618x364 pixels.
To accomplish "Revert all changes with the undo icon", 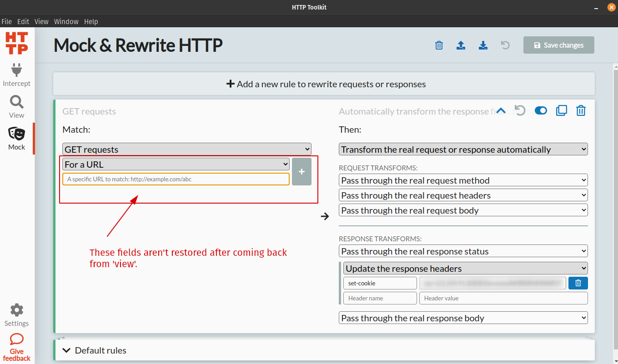I will tap(505, 45).
